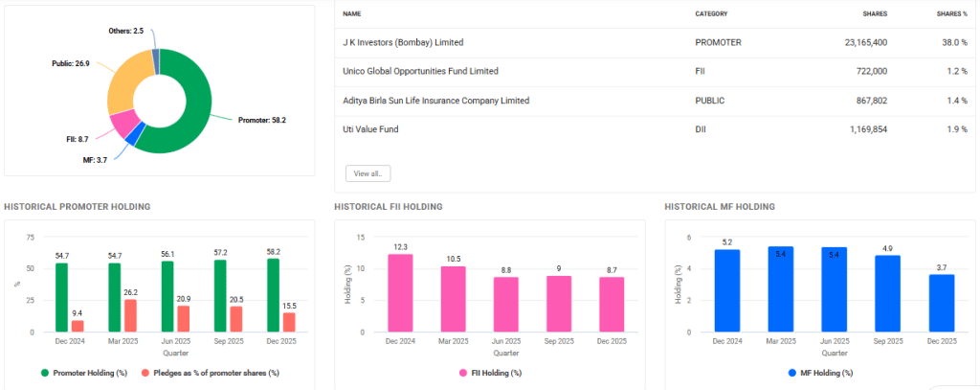980x390 pixels.
Task: Click the blue MF donut slice
Action: pyautogui.click(x=134, y=136)
